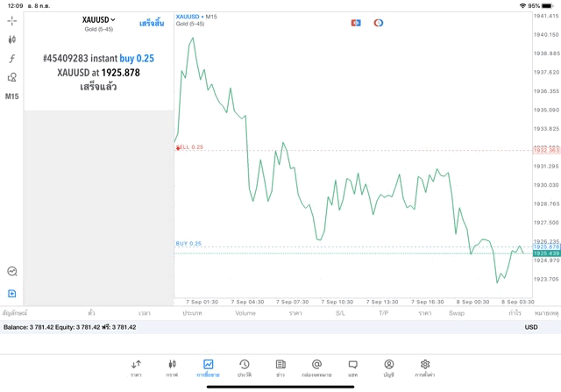
Task: Open the mailbox (@) tab
Action: pyautogui.click(x=316, y=367)
